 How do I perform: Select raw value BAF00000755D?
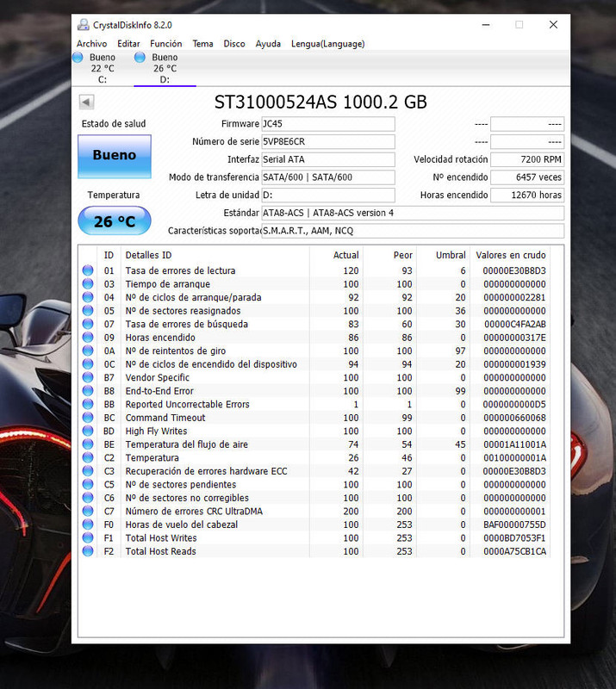point(514,525)
